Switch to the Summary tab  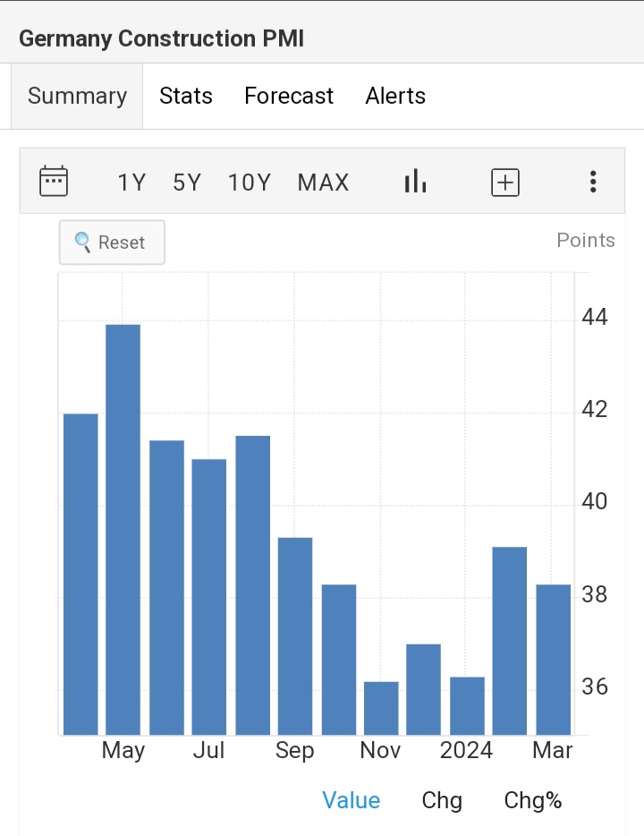[77, 96]
